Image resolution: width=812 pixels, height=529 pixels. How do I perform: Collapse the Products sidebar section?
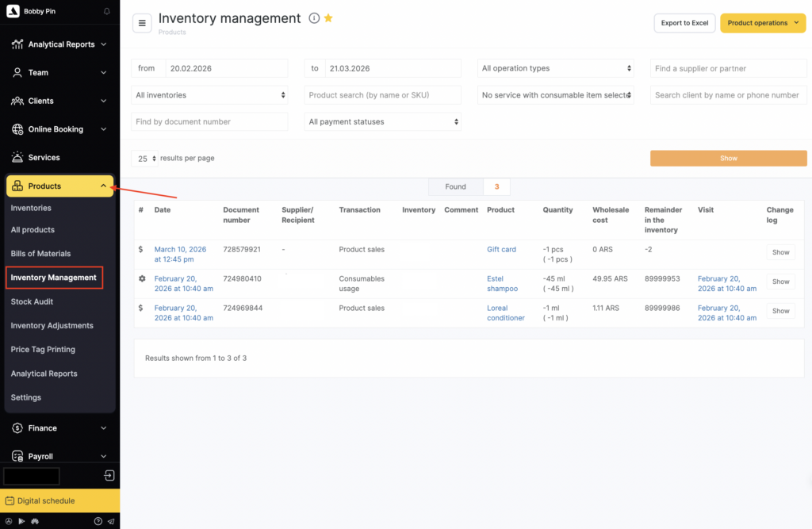(x=103, y=186)
